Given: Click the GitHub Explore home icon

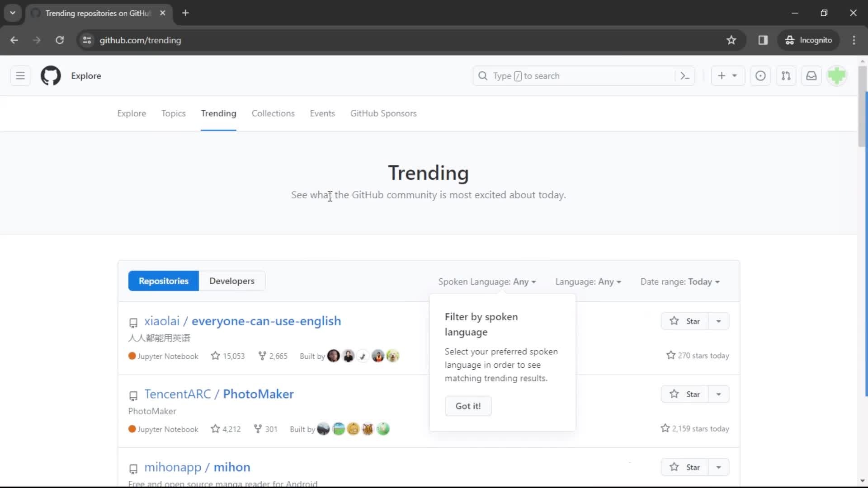Looking at the screenshot, I should (x=51, y=75).
